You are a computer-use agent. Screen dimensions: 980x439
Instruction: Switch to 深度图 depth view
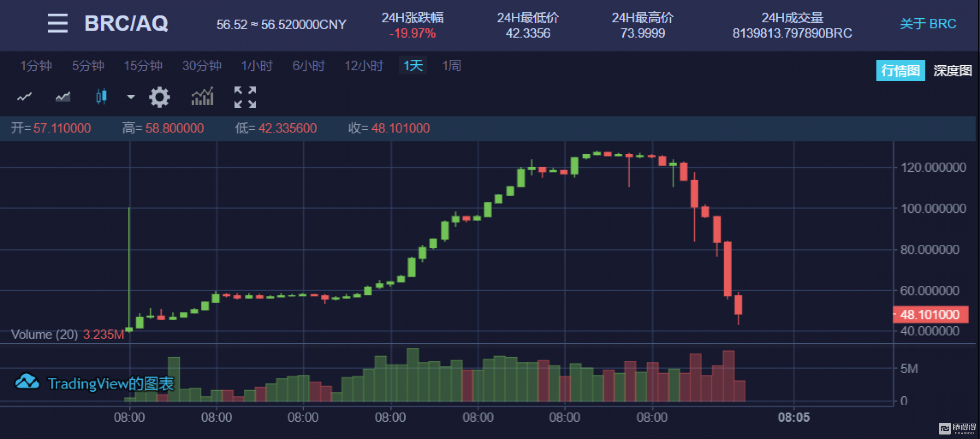[x=952, y=71]
